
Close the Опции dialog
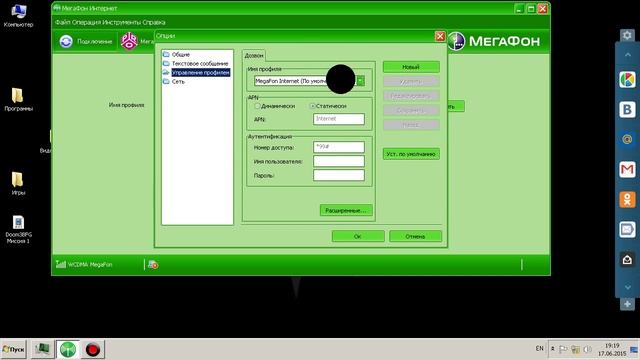click(x=440, y=36)
